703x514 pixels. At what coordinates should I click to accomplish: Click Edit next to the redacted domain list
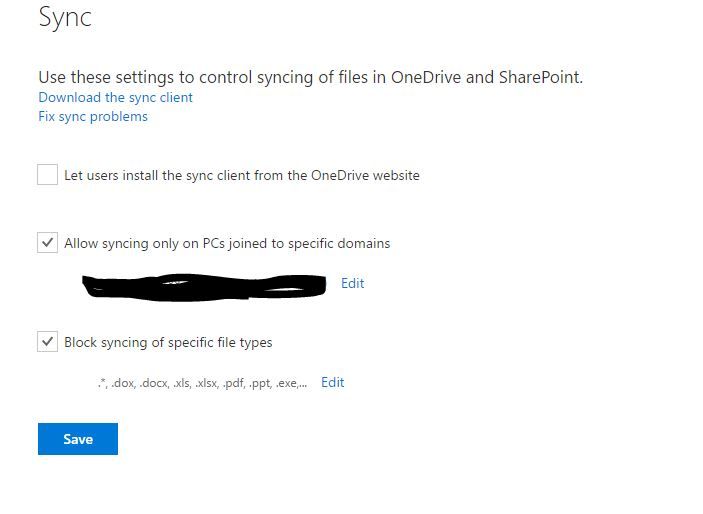coord(352,283)
